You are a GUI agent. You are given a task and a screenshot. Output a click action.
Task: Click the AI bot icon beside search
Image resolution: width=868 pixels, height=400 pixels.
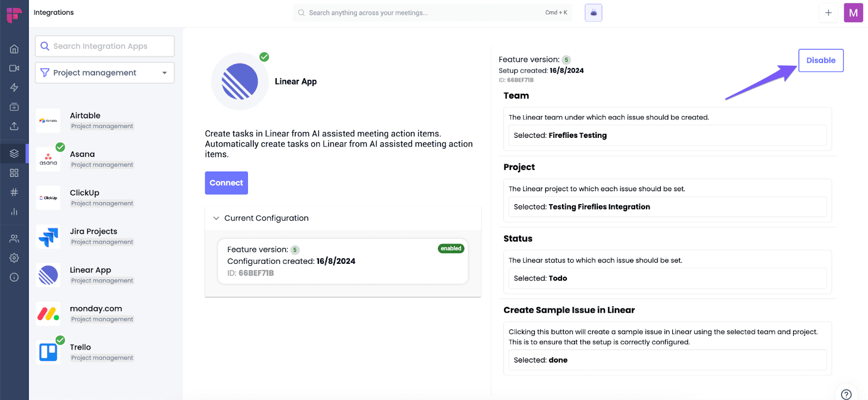click(x=593, y=12)
